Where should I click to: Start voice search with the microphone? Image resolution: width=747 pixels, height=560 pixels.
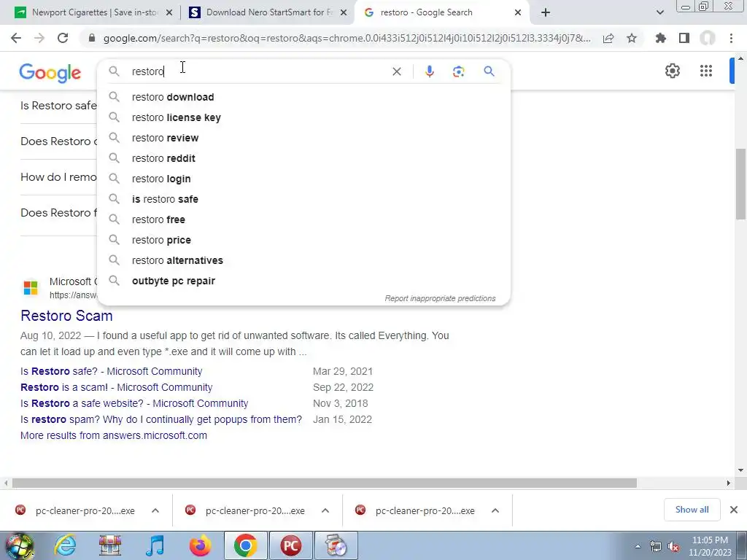(x=429, y=71)
